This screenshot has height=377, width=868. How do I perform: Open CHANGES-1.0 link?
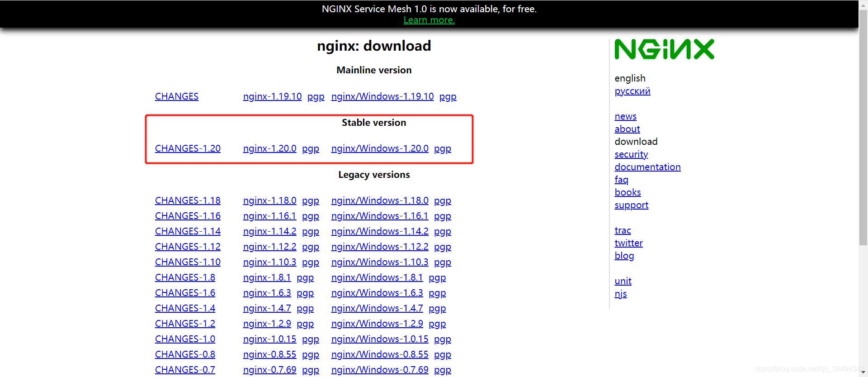click(185, 339)
